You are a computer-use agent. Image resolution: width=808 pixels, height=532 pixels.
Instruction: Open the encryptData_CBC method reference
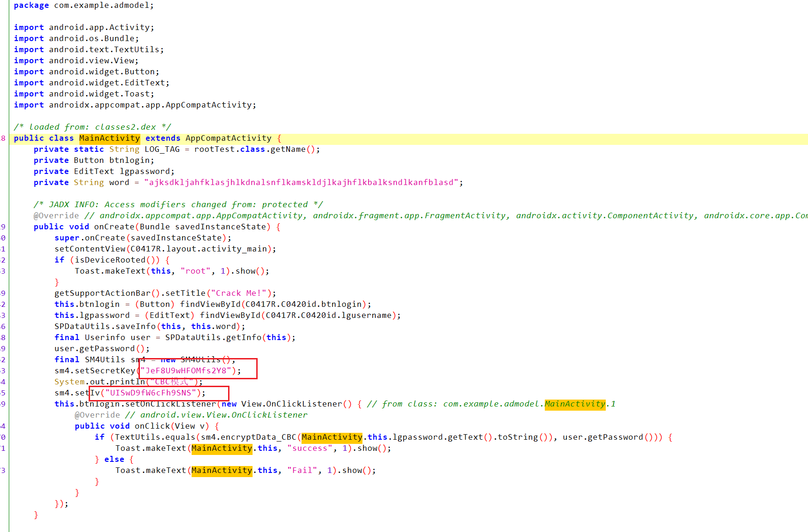coord(259,437)
